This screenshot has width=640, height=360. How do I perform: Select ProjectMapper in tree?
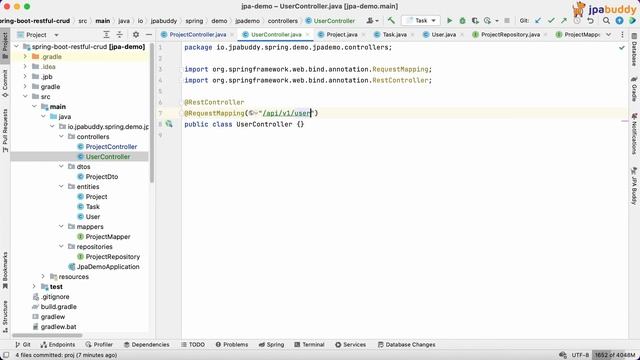tap(108, 237)
